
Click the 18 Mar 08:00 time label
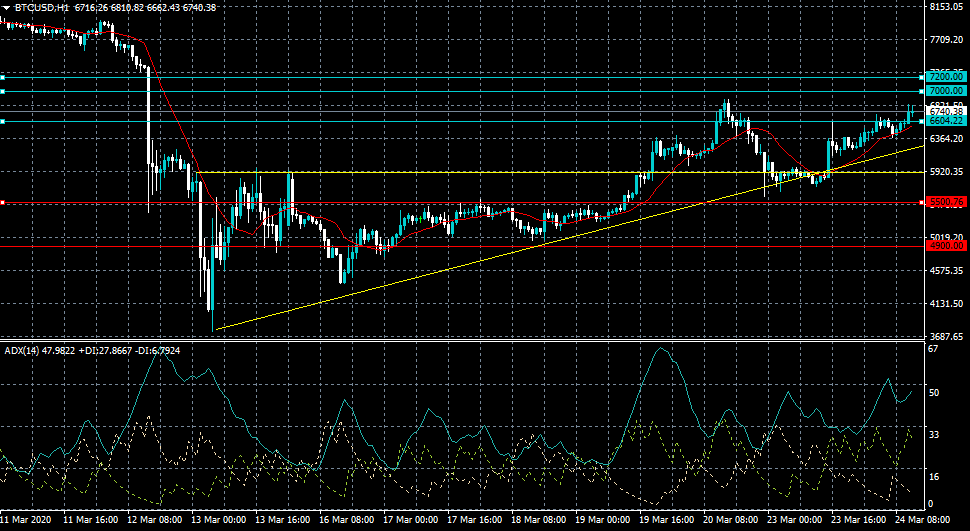coord(539,520)
